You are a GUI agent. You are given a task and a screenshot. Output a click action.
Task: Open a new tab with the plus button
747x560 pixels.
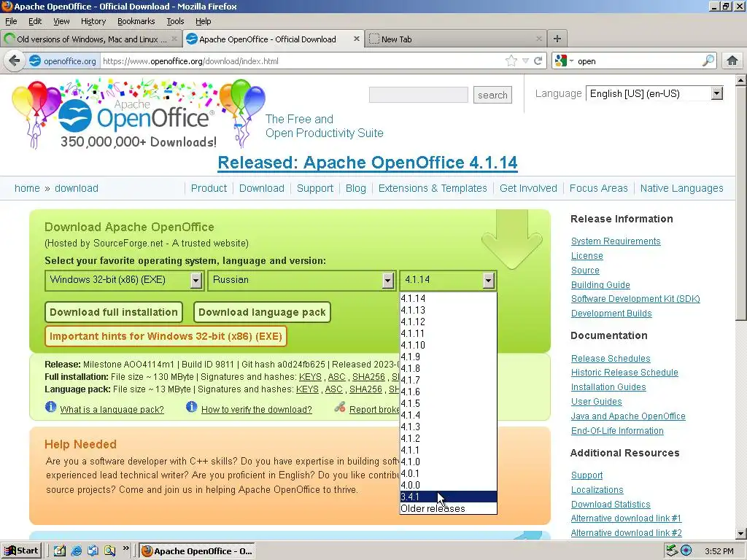point(557,39)
